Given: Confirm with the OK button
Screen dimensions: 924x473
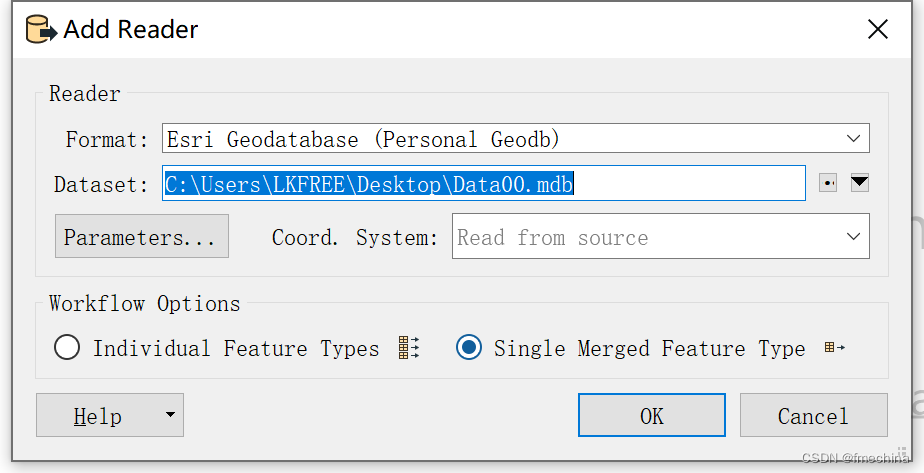Looking at the screenshot, I should pos(651,415).
